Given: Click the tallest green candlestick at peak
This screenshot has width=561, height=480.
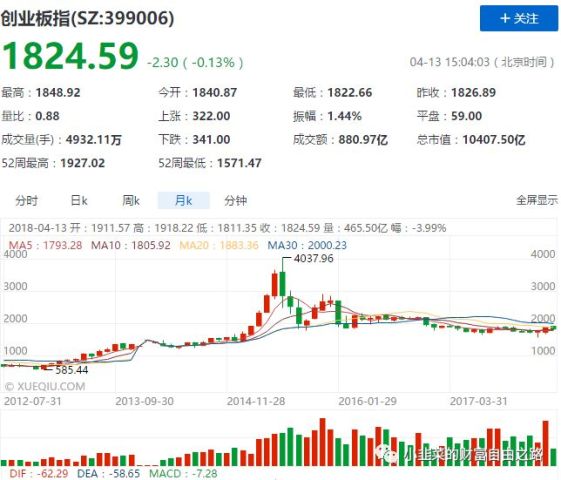Looking at the screenshot, I should pyautogui.click(x=282, y=283).
